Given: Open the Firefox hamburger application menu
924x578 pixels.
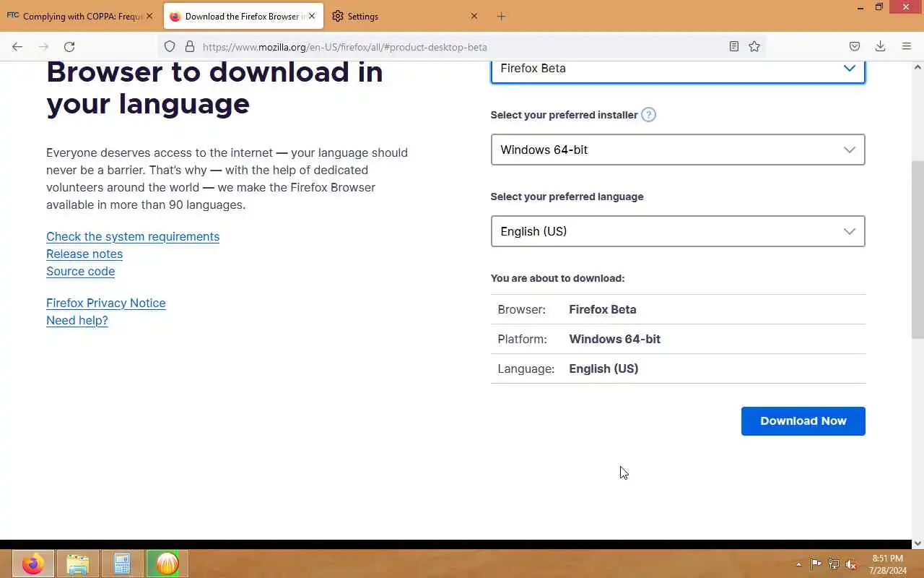Looking at the screenshot, I should tap(907, 46).
